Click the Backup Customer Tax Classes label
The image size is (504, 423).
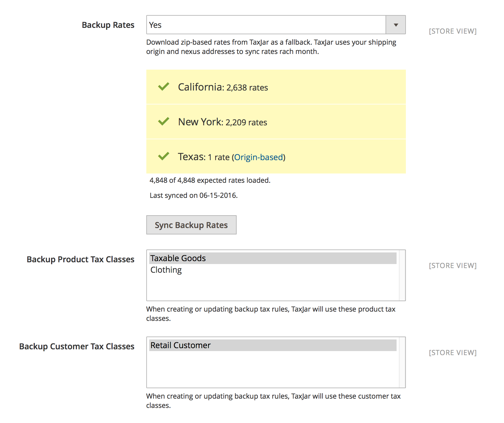point(77,346)
